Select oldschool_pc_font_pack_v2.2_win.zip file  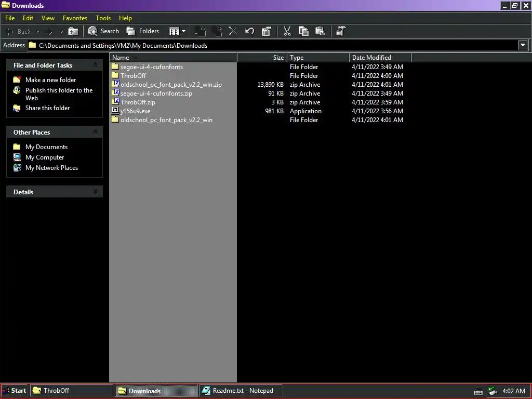click(x=171, y=85)
